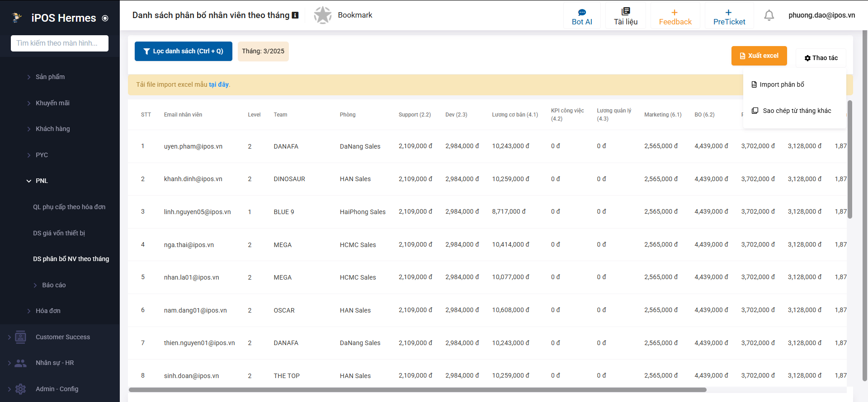868x402 pixels.
Task: Open phuong.dao@ipos.vn account menu
Action: click(822, 15)
